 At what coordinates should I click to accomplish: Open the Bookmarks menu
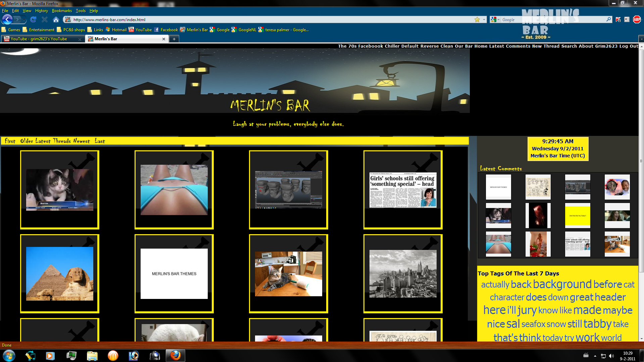62,11
